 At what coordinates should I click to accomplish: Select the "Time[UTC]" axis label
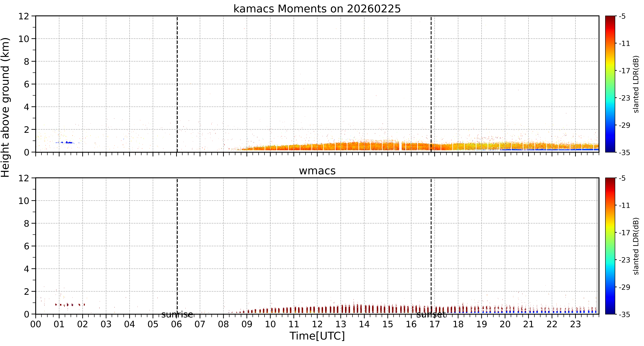tap(317, 336)
